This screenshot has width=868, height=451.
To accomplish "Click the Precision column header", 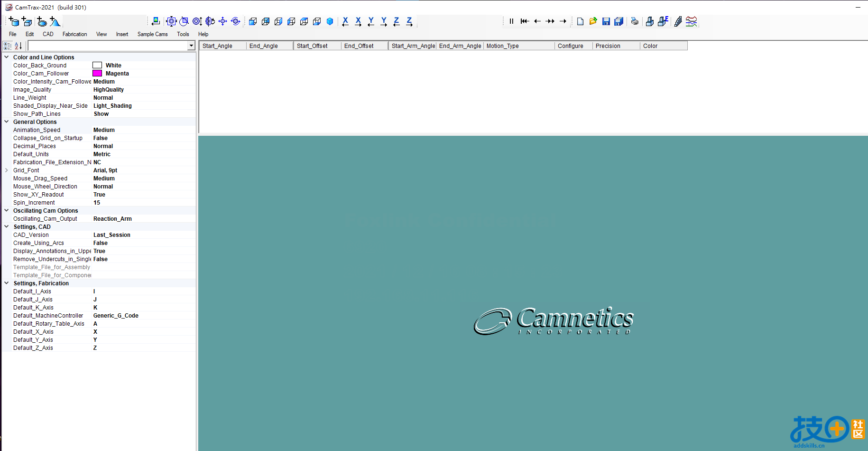I will pos(616,46).
